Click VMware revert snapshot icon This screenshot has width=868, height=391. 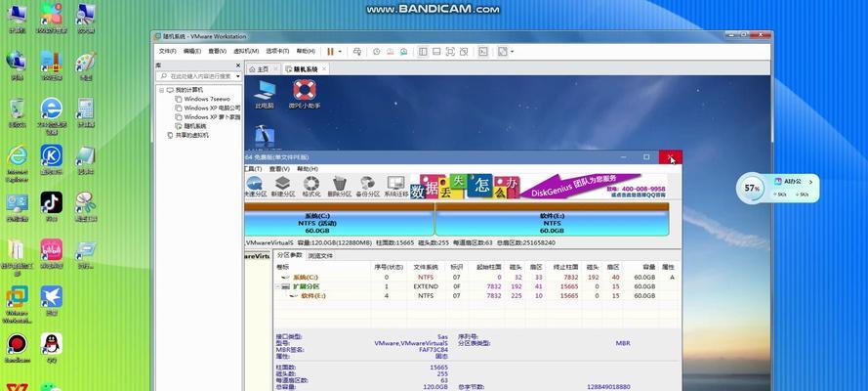tap(391, 52)
